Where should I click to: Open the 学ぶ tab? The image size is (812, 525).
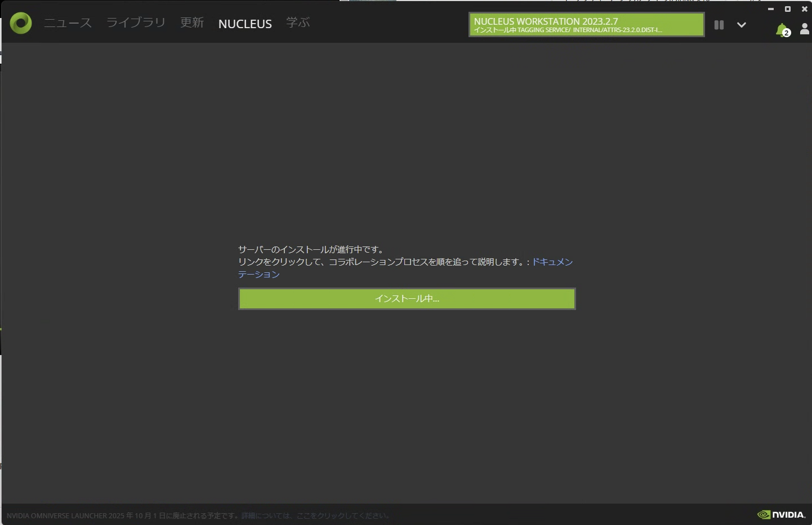pos(298,23)
